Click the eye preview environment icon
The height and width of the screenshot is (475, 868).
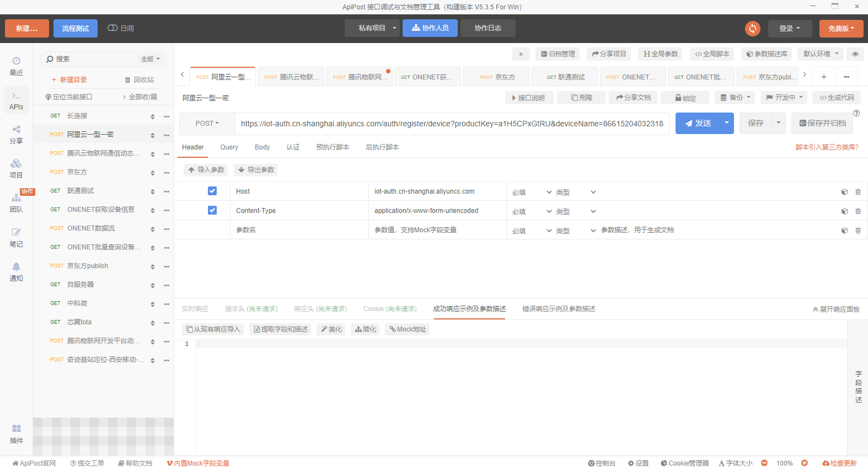click(x=855, y=54)
